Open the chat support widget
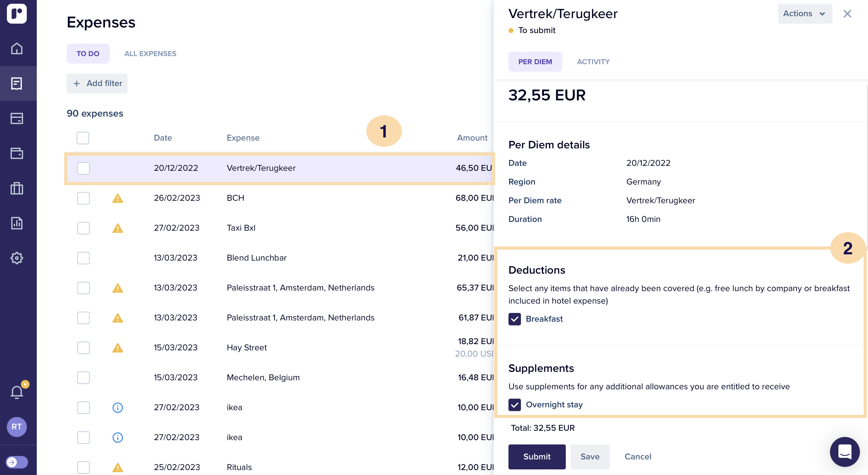The height and width of the screenshot is (475, 868). (844, 451)
